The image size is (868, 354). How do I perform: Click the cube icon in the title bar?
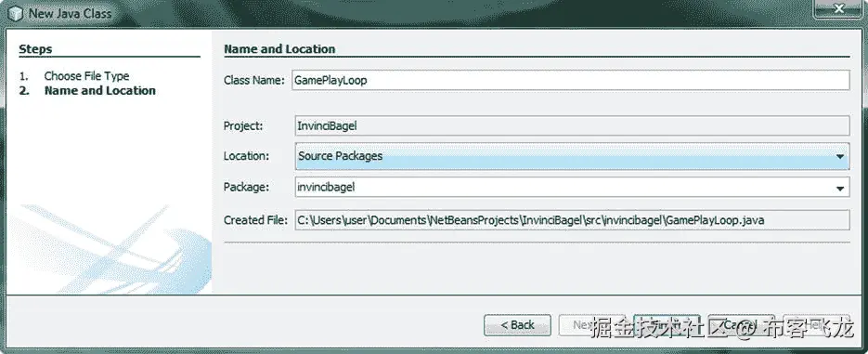15,13
